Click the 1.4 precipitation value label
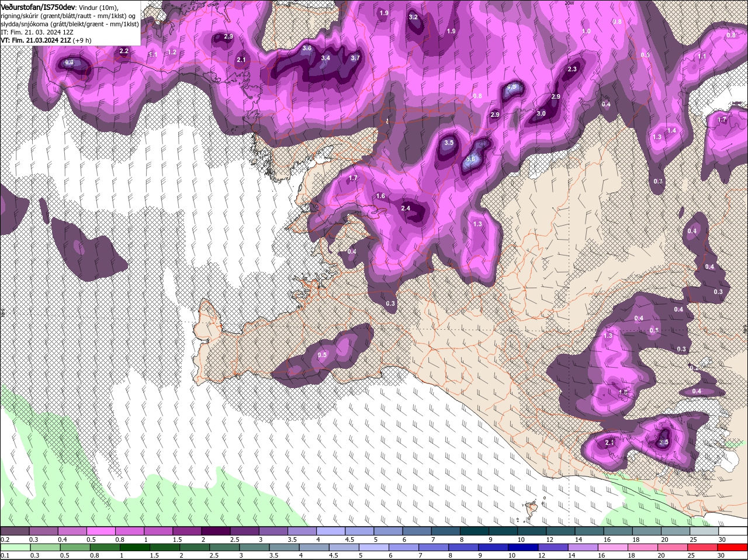The height and width of the screenshot is (560, 748). (x=671, y=130)
